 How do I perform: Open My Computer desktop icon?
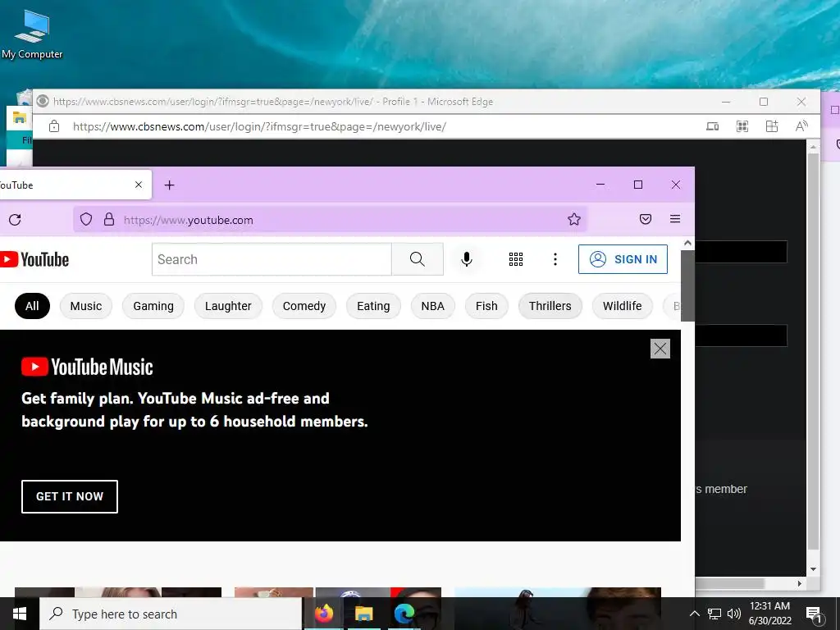click(x=32, y=34)
